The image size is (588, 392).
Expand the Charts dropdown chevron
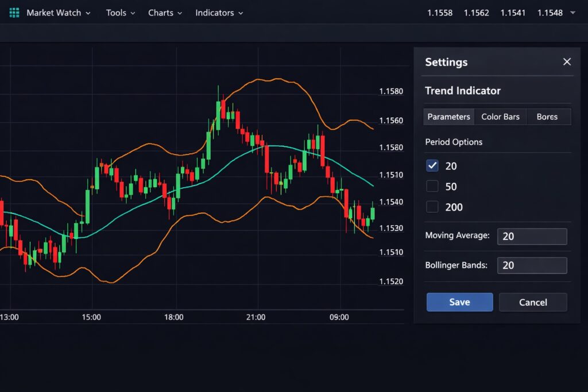tap(179, 13)
